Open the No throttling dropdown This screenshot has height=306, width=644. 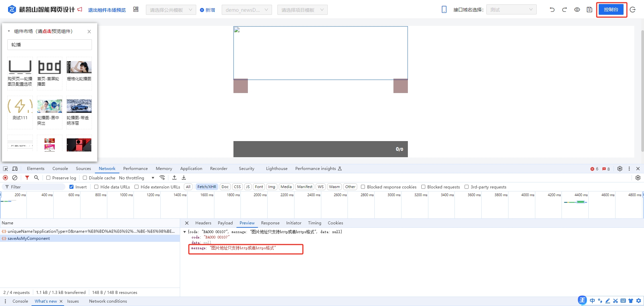(137, 178)
